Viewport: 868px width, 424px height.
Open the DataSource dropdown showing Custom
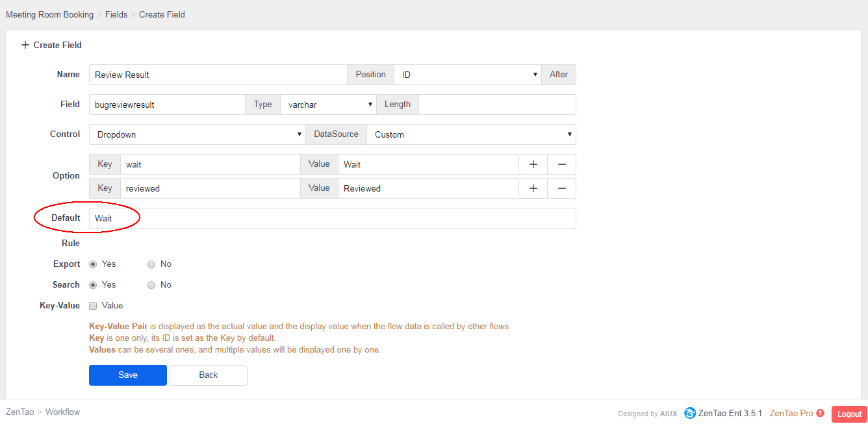471,134
